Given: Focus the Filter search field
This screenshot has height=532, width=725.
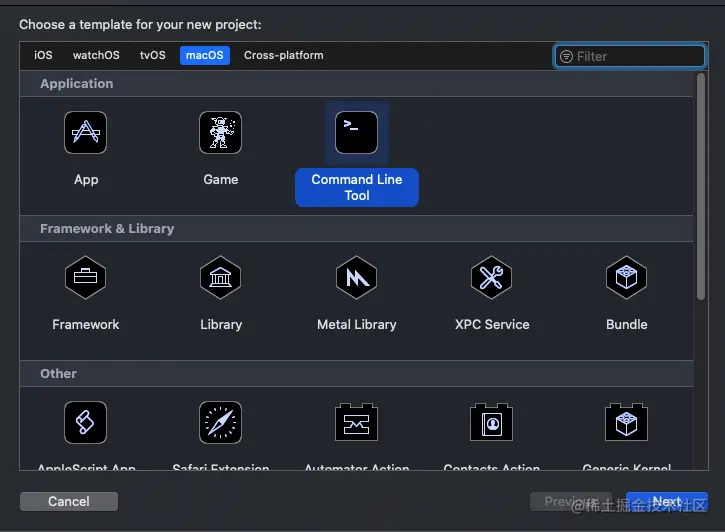Looking at the screenshot, I should tap(630, 56).
